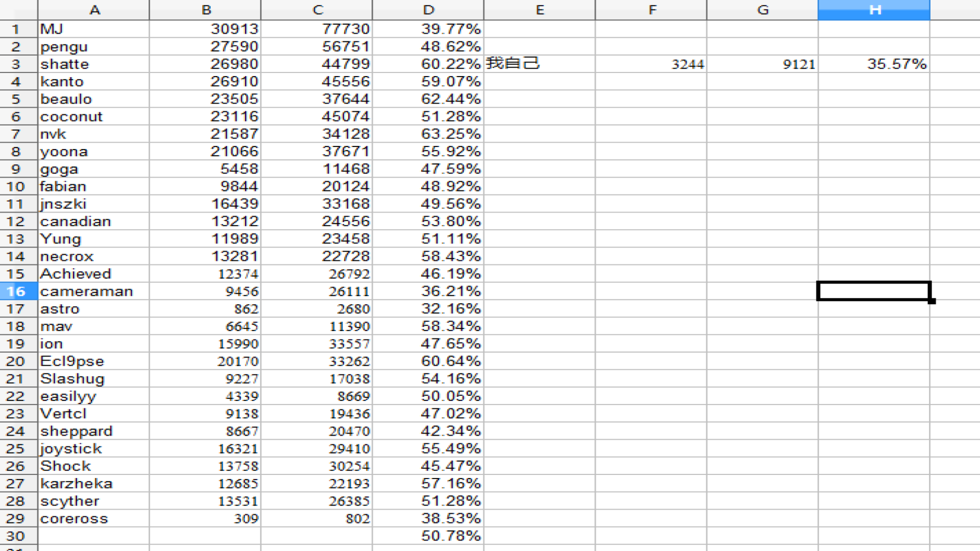Select the Ecl9pse name cell
The height and width of the screenshot is (551, 980).
point(94,361)
